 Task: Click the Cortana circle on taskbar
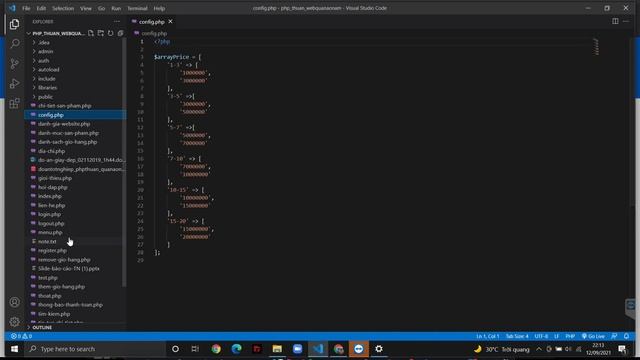175,349
